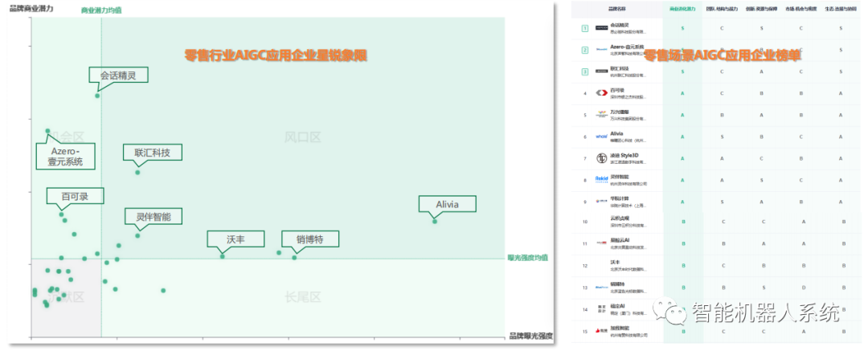Select the 联汇科技 data point on the chart

point(137,173)
